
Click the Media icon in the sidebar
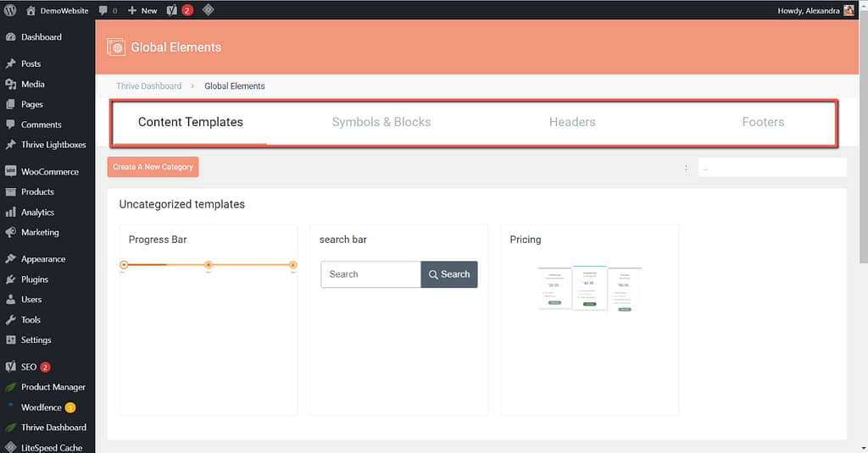[x=10, y=84]
